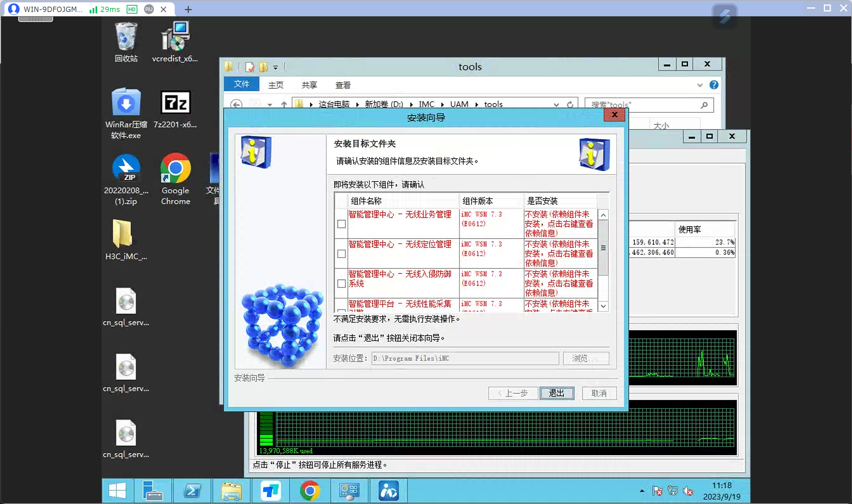Expand the address bar history dropdown
This screenshot has height=504, width=852.
tap(556, 105)
